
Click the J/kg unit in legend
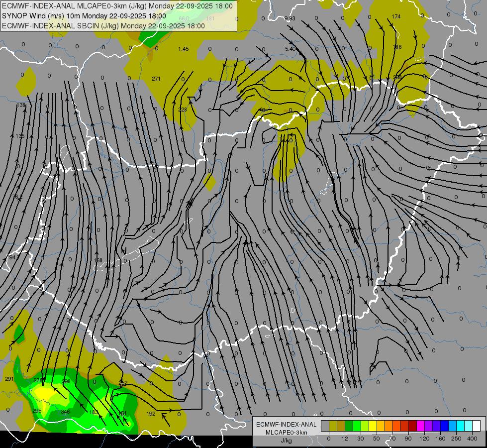[287, 441]
